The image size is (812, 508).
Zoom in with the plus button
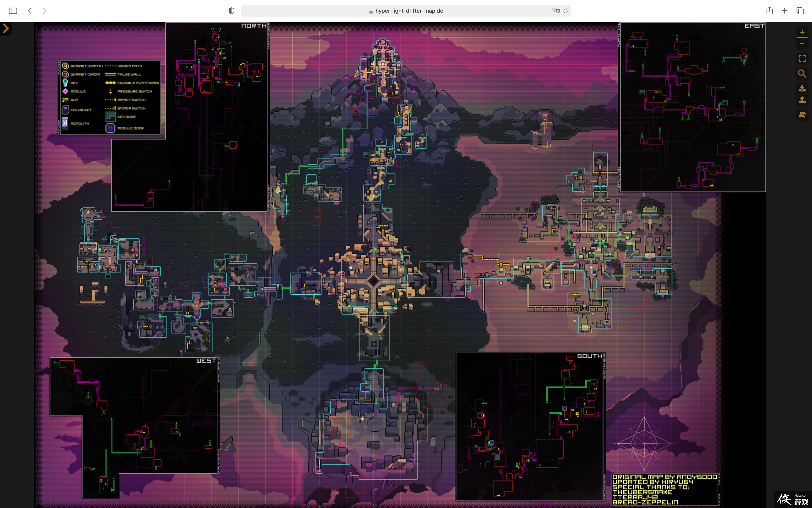tap(802, 32)
